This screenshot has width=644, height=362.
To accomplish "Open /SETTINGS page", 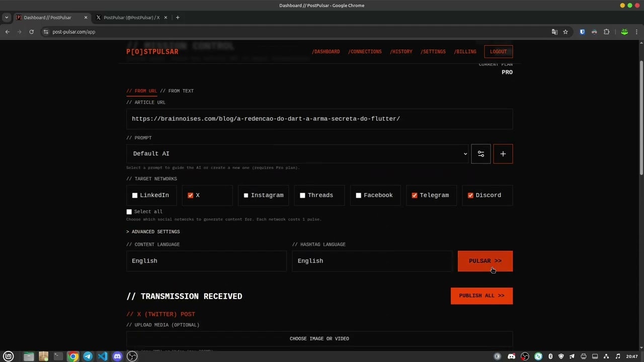I will tap(433, 52).
